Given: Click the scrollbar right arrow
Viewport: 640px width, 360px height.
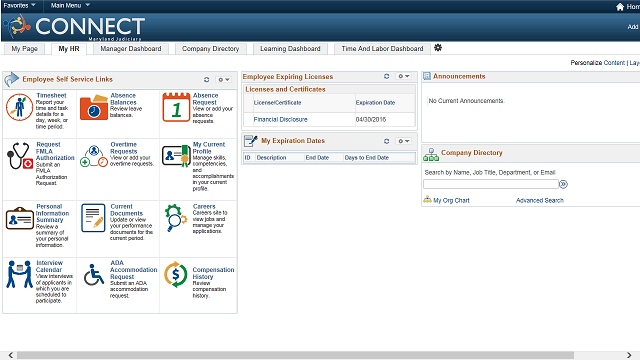Looking at the screenshot, I should 629,355.
